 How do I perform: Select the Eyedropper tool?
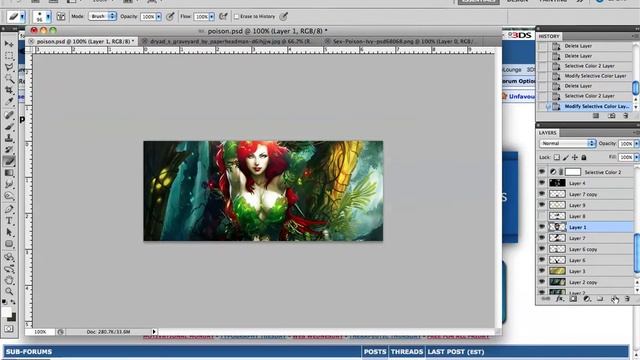tap(9, 101)
